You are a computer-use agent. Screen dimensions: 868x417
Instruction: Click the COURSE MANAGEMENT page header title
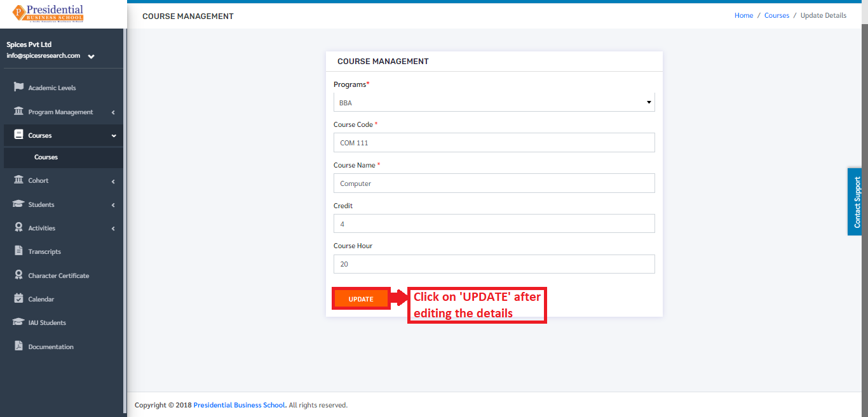[188, 16]
